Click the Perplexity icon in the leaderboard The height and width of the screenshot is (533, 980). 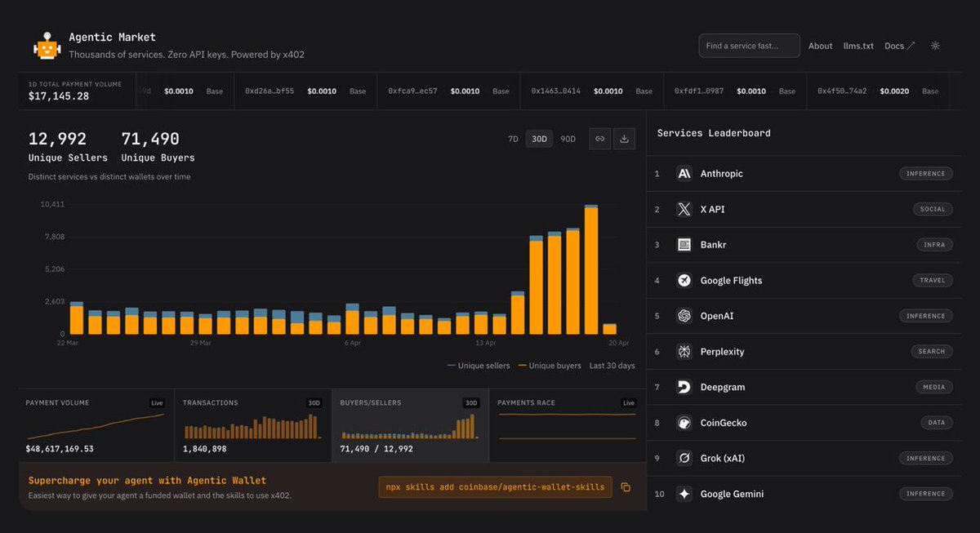click(x=684, y=351)
